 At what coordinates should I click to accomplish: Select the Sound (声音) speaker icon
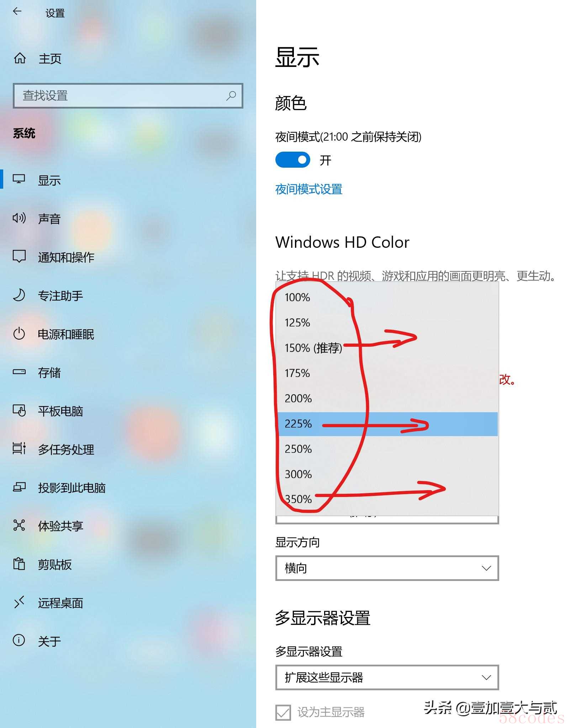pyautogui.click(x=19, y=218)
